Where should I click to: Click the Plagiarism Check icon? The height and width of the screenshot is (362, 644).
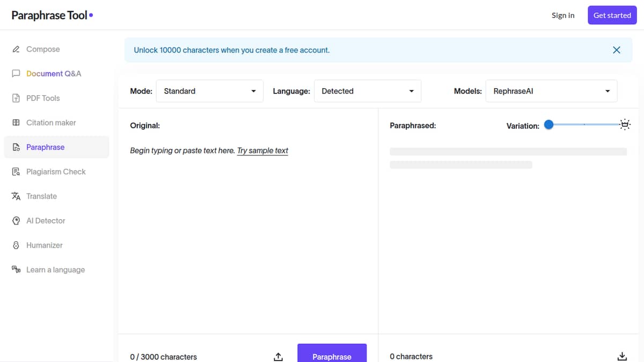point(16,172)
